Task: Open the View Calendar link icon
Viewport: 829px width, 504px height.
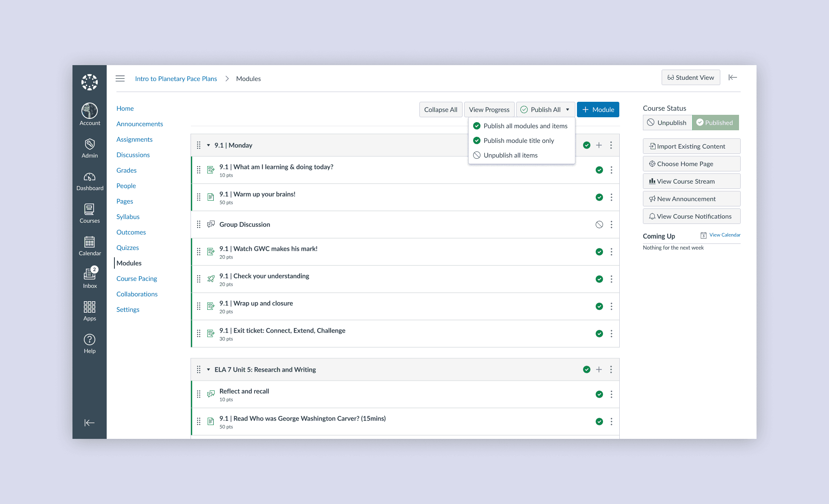Action: [x=704, y=235]
